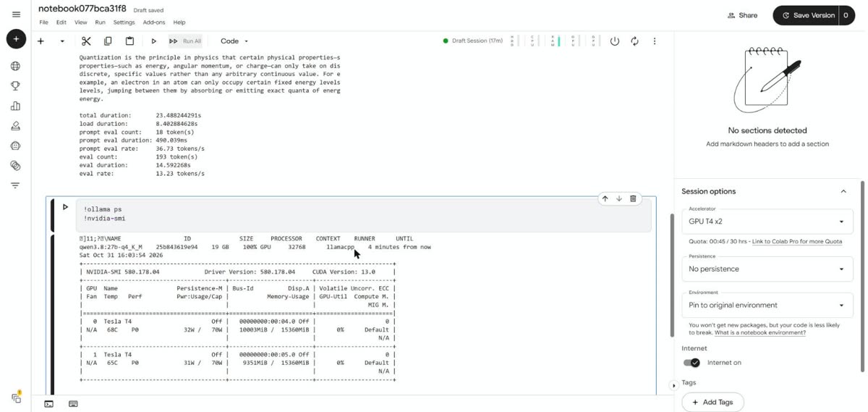This screenshot has height=412, width=868.
Task: Click the Draft Session status indicator
Action: coord(473,41)
